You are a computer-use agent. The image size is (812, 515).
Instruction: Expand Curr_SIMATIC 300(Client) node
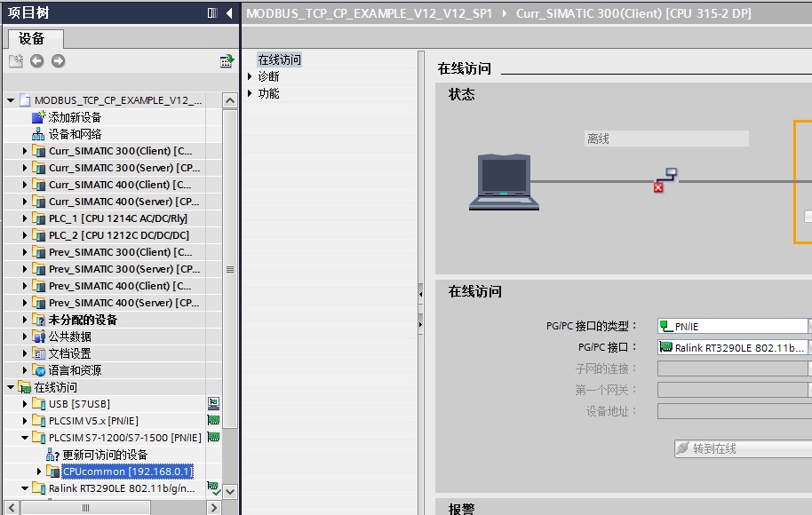(x=24, y=151)
